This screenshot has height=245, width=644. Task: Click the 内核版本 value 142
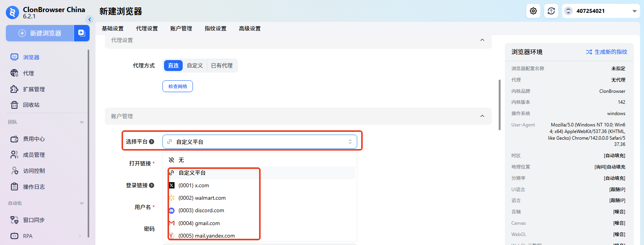coord(621,102)
